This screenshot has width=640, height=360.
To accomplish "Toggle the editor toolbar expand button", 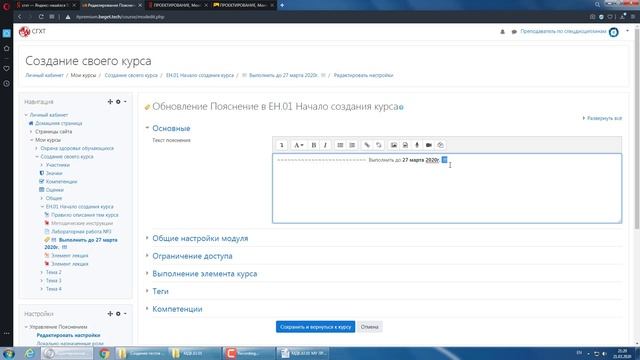I will (x=282, y=145).
